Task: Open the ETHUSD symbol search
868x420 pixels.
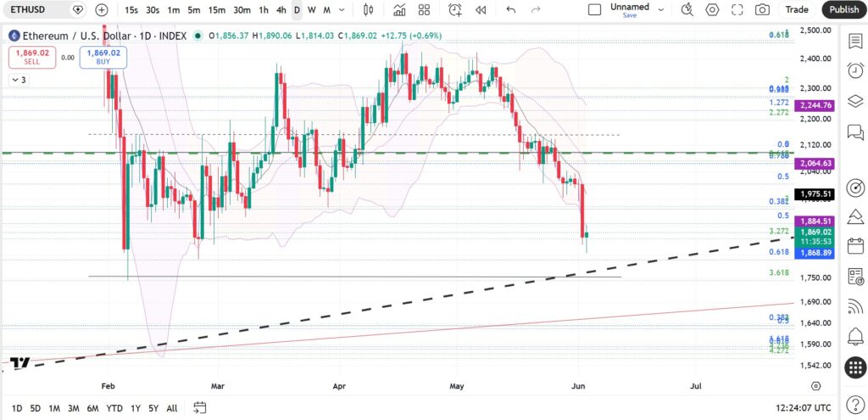Action: [29, 9]
